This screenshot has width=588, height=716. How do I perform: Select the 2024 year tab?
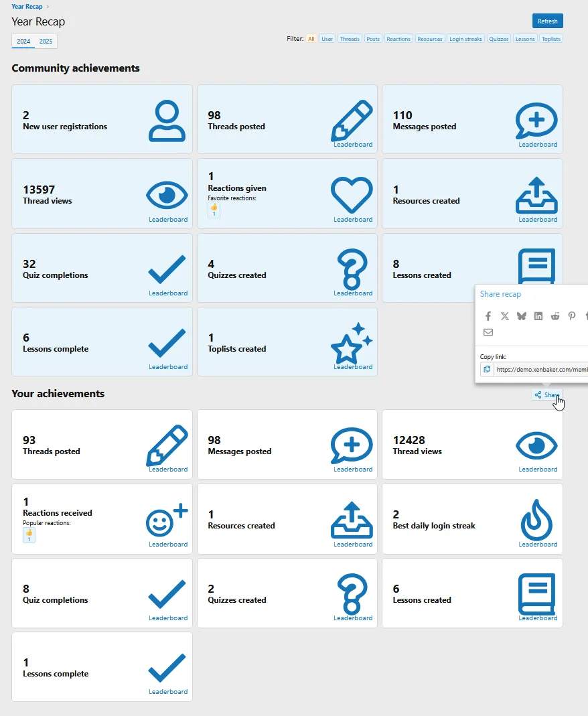click(x=23, y=42)
